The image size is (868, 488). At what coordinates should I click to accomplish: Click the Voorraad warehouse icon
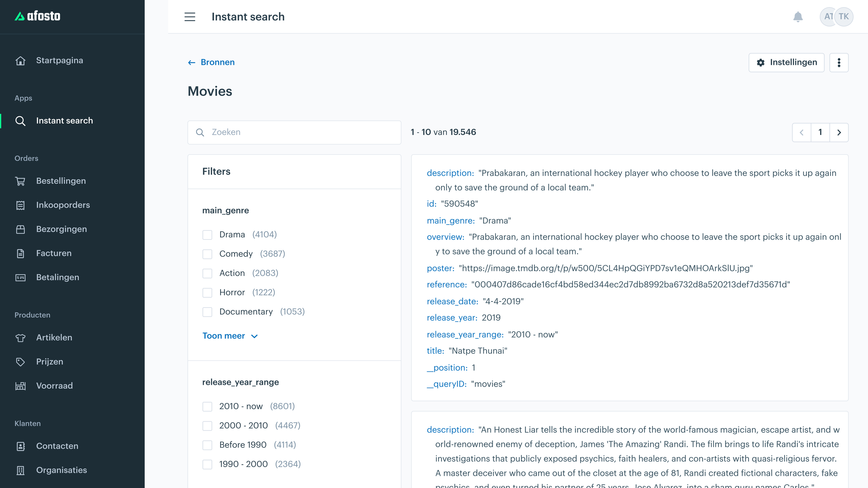click(20, 386)
